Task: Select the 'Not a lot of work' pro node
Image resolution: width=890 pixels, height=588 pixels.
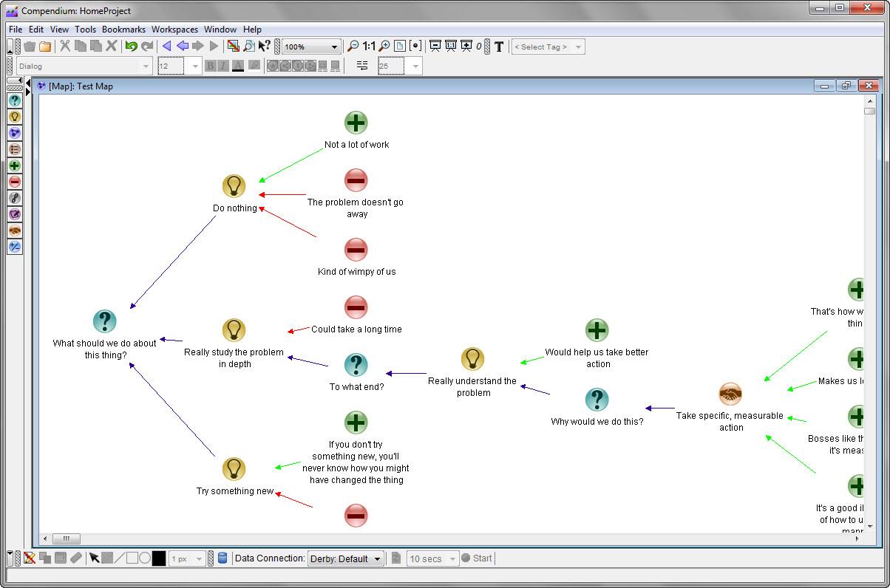Action: point(356,123)
